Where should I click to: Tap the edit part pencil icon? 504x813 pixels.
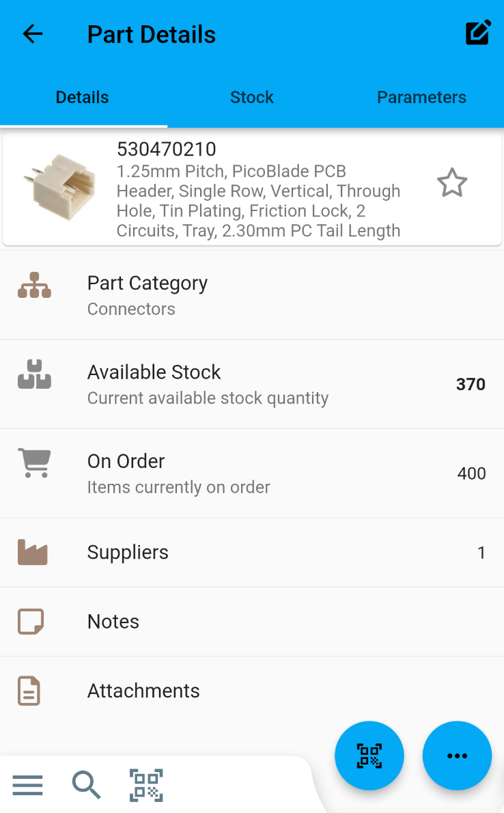tap(478, 33)
